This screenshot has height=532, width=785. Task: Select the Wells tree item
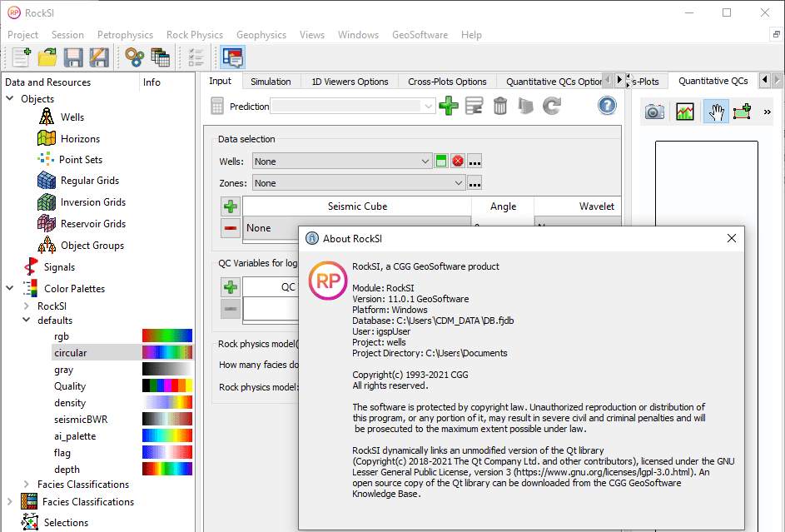coord(72,117)
